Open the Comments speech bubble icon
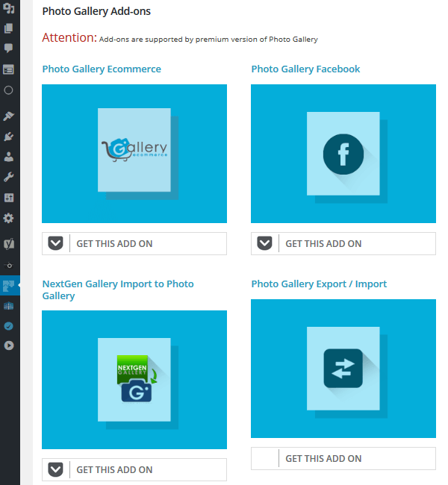This screenshot has width=448, height=485. click(9, 48)
